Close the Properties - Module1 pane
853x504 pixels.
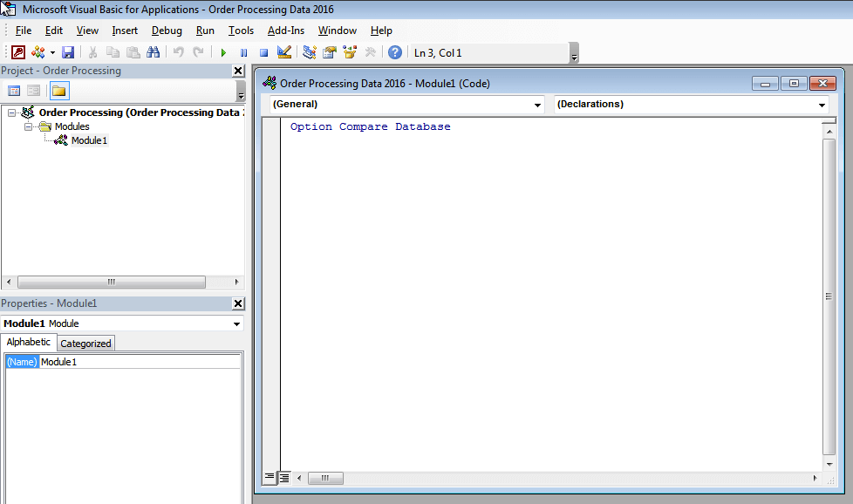tap(238, 303)
